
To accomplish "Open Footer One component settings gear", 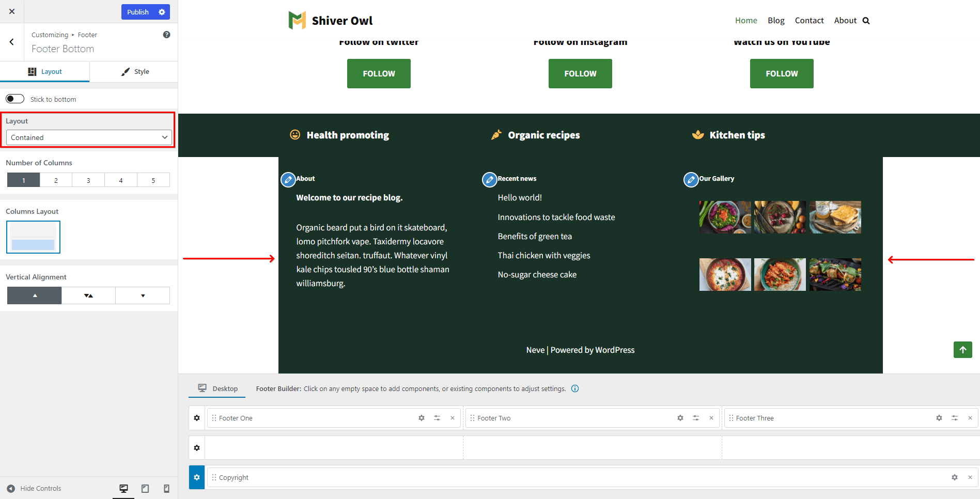I will [422, 418].
